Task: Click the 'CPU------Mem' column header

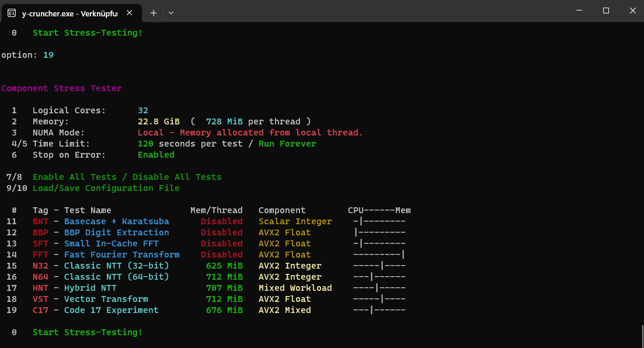Action: (379, 210)
